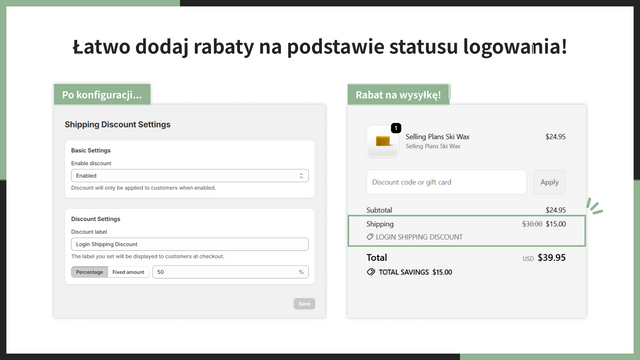640x360 pixels.
Task: Switch to Fixed amount discount type
Action: click(128, 272)
